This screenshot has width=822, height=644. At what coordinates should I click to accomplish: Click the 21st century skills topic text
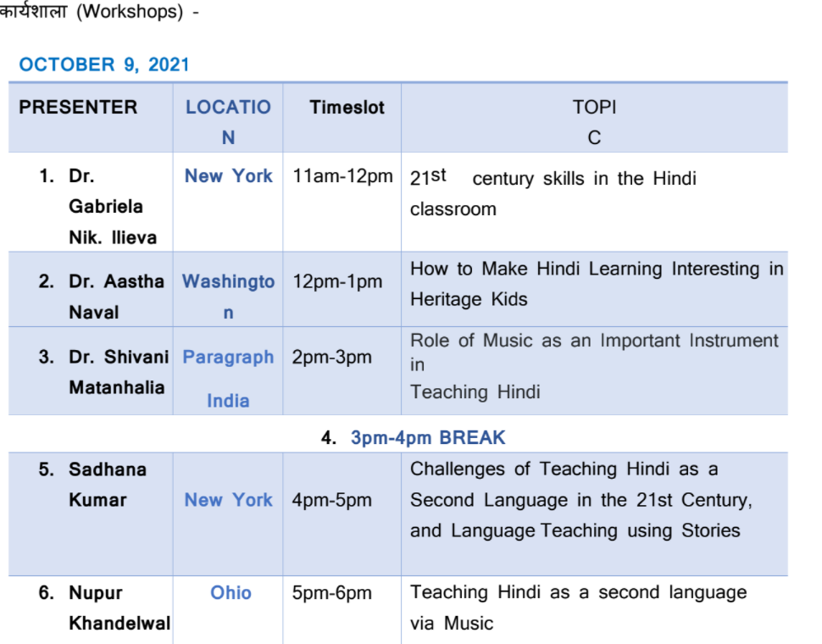[553, 193]
